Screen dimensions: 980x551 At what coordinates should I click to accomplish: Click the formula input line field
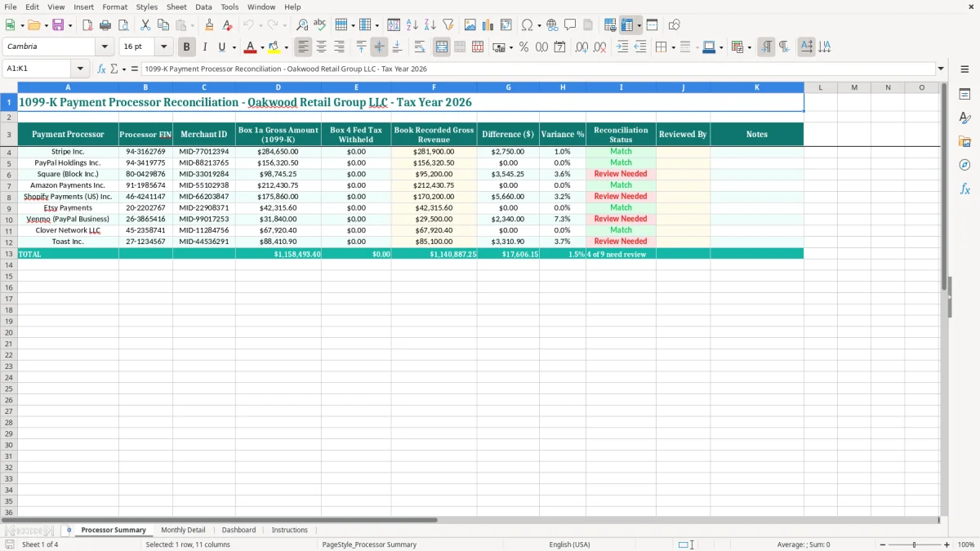point(538,69)
